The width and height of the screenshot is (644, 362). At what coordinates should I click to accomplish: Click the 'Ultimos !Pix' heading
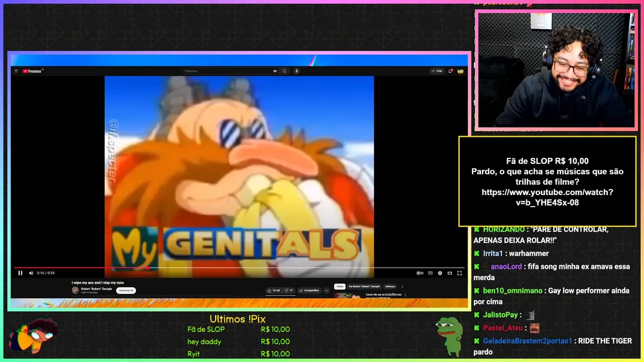(237, 319)
